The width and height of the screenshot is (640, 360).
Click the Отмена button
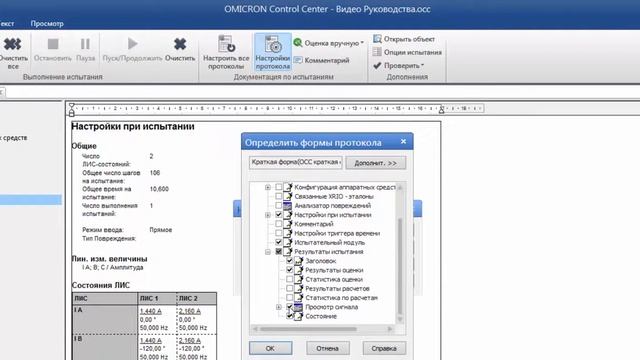click(x=328, y=348)
